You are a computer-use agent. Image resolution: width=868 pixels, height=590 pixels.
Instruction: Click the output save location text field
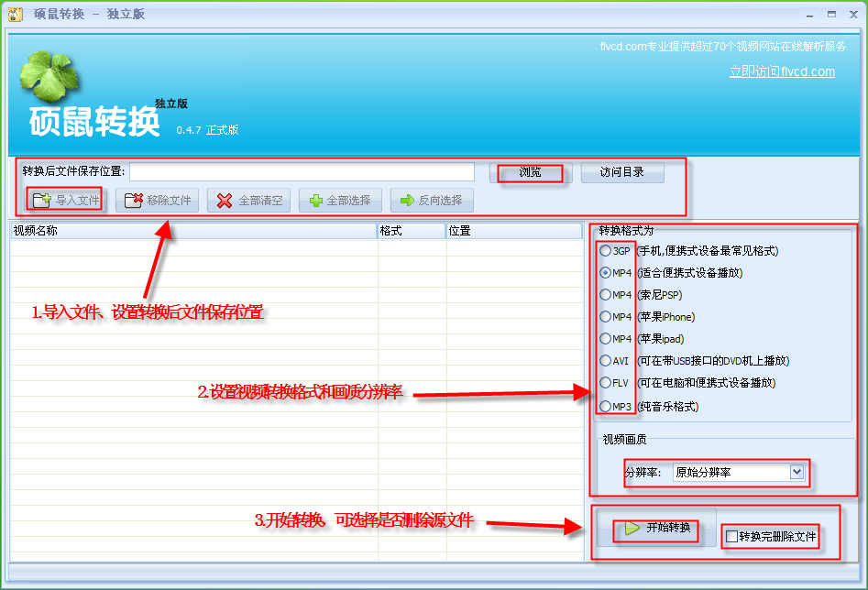(302, 172)
